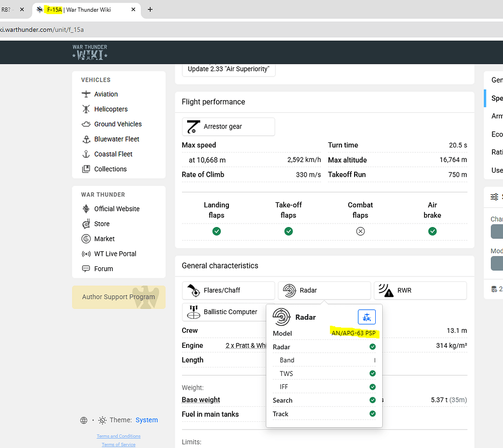This screenshot has height=448, width=503.
Task: Click the AN/APG-63 PSP model value
Action: click(x=354, y=333)
